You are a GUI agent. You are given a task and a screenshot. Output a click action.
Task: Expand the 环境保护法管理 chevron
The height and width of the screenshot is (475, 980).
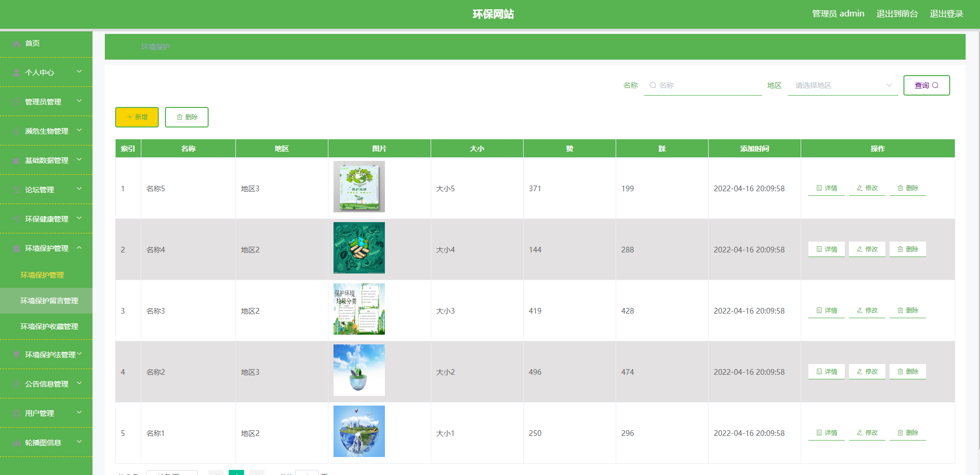click(79, 354)
